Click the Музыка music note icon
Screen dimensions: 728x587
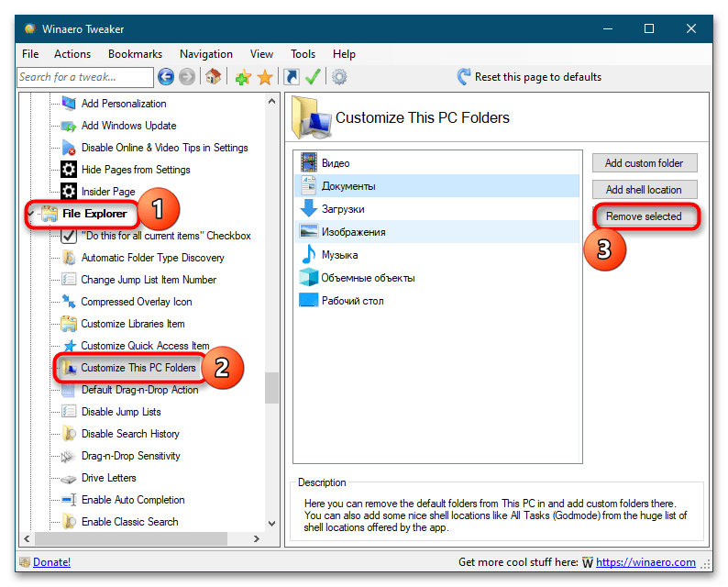[x=308, y=255]
